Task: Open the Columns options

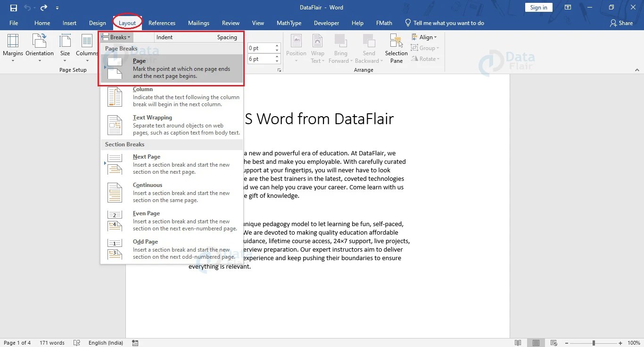Action: 87,49
